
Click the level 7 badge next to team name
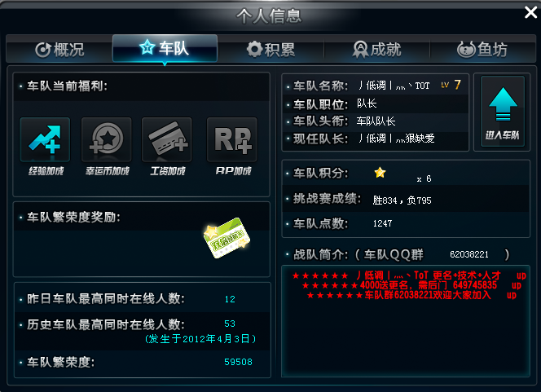[451, 85]
